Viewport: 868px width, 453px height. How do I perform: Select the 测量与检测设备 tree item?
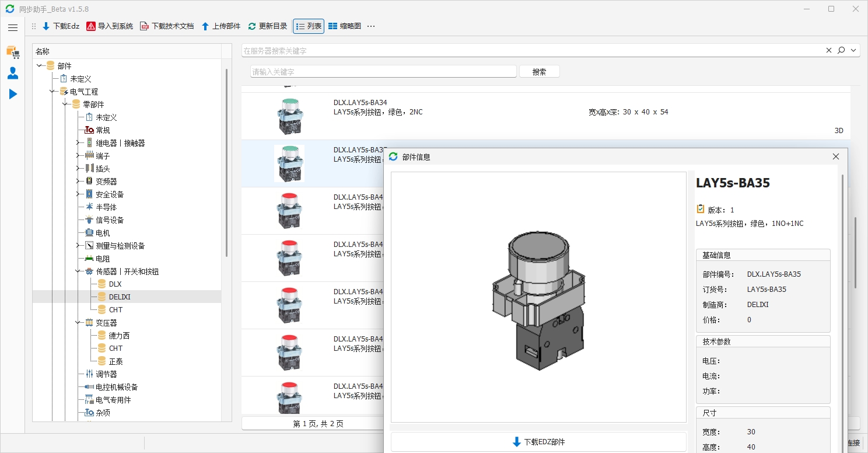120,246
